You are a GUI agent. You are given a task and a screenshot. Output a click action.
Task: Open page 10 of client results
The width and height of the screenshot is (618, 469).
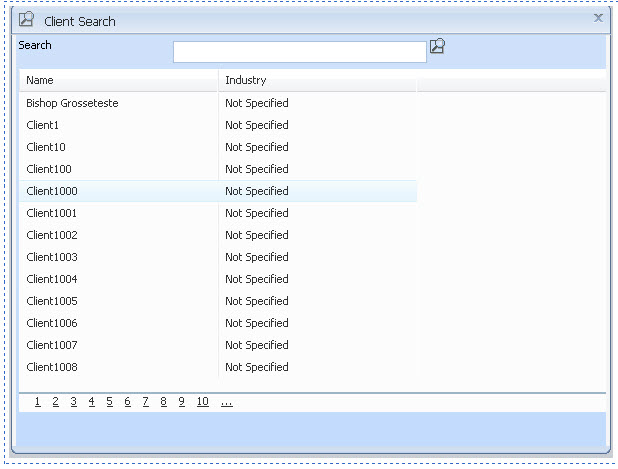pyautogui.click(x=202, y=402)
